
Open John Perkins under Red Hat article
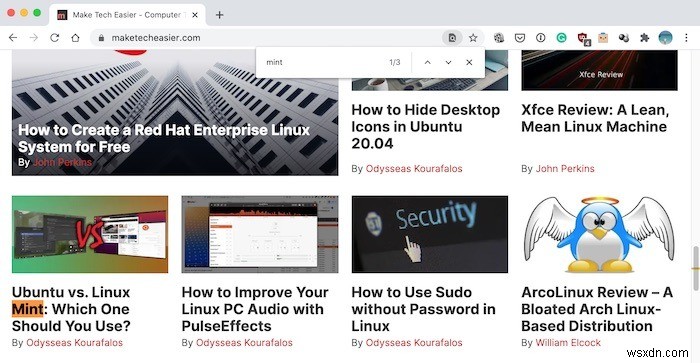(62, 162)
